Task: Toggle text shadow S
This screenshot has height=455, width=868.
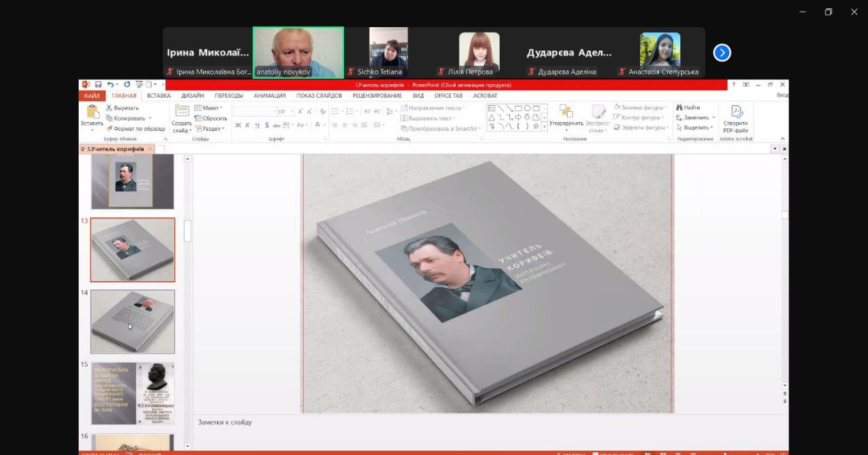Action: pyautogui.click(x=267, y=125)
